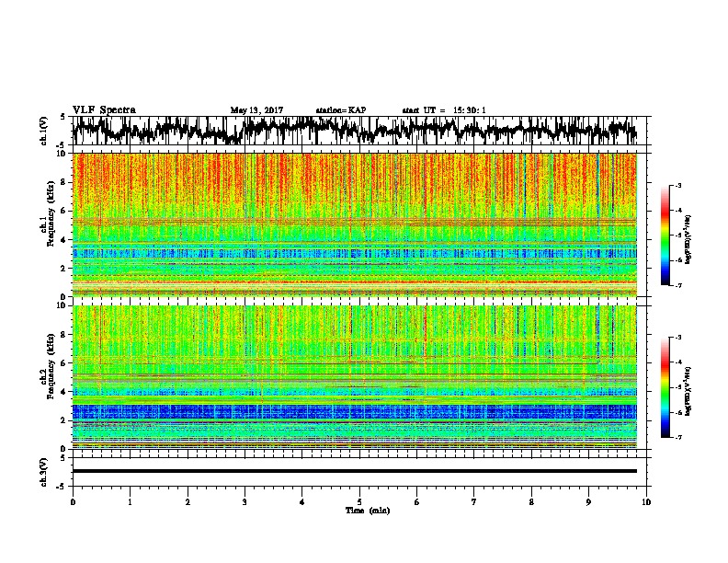This screenshot has width=728, height=563.
Task: Click the 2 kHz tick of ch.2 spectrogram
Action: 63,420
